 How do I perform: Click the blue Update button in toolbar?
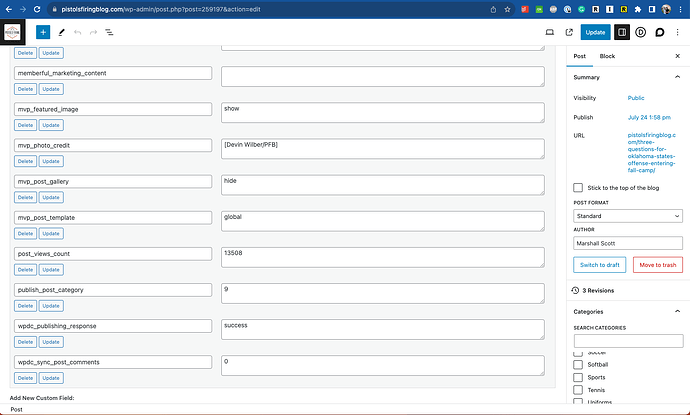tap(595, 32)
